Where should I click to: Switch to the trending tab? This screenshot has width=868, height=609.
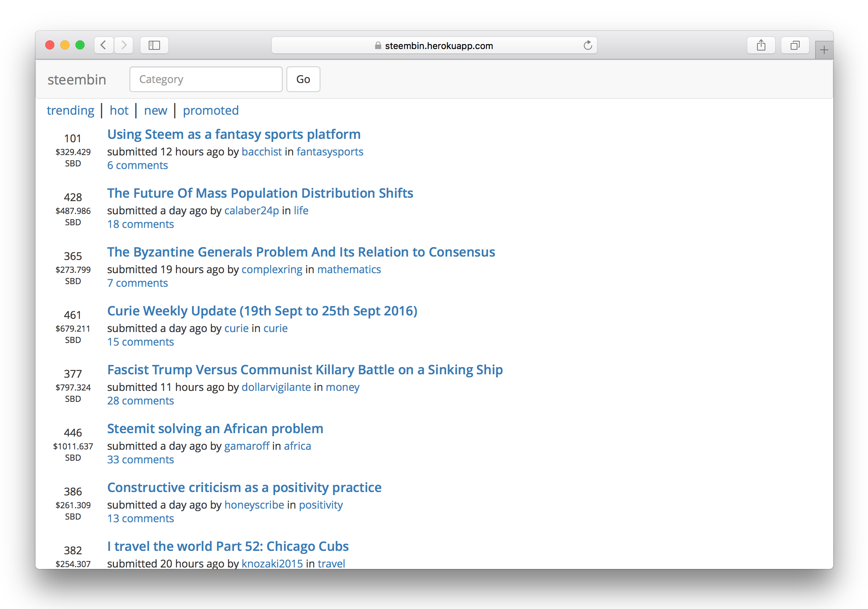click(70, 111)
